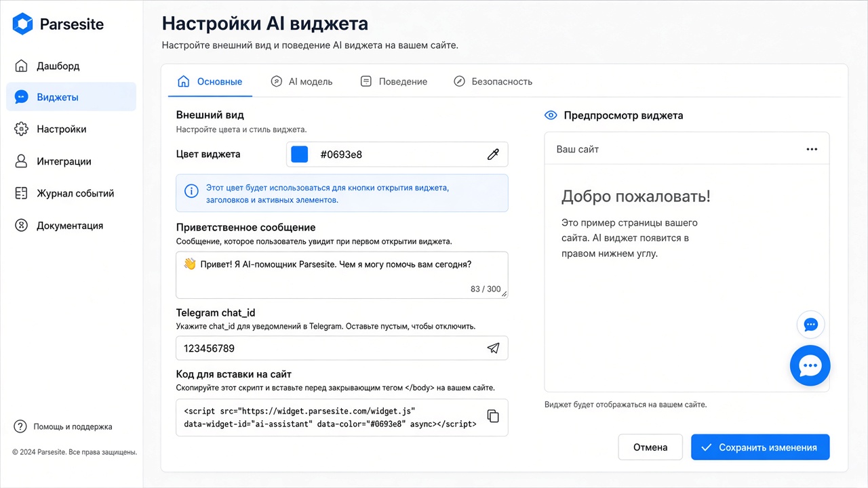The image size is (868, 488).
Task: Switch to the Безопасность tab
Action: click(493, 81)
